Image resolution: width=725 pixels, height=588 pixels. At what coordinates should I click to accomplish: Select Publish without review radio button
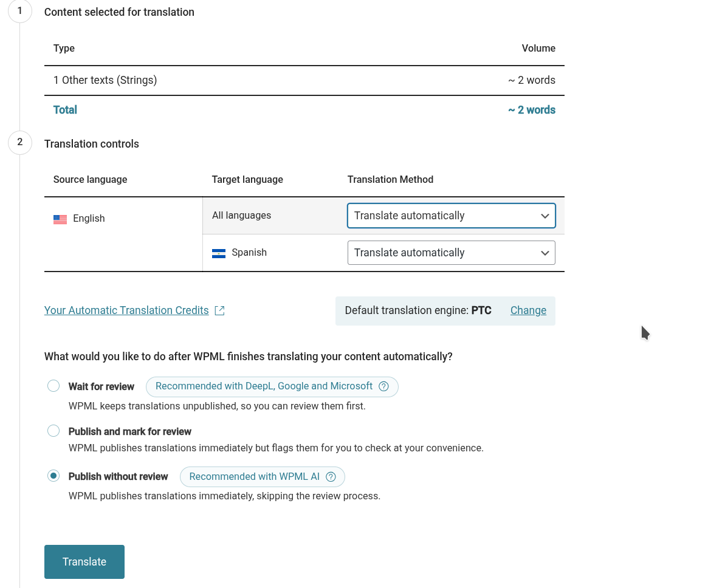(53, 476)
